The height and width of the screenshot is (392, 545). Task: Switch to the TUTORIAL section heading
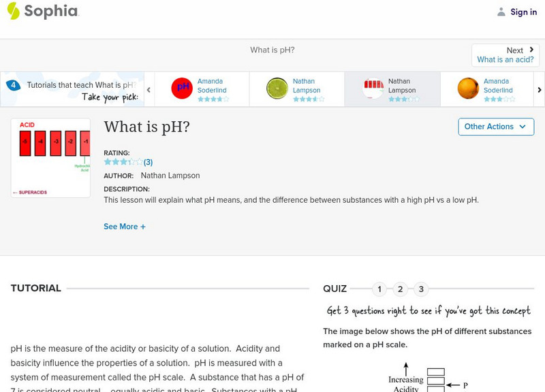point(36,288)
